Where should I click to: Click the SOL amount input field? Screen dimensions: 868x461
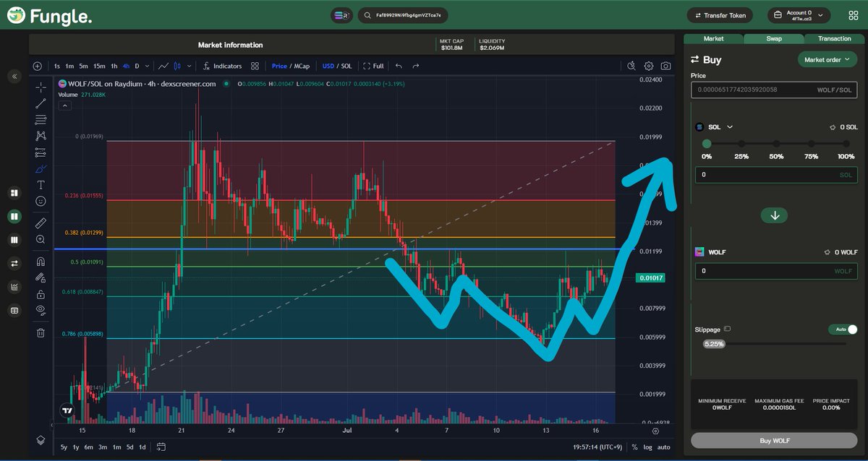pos(776,175)
